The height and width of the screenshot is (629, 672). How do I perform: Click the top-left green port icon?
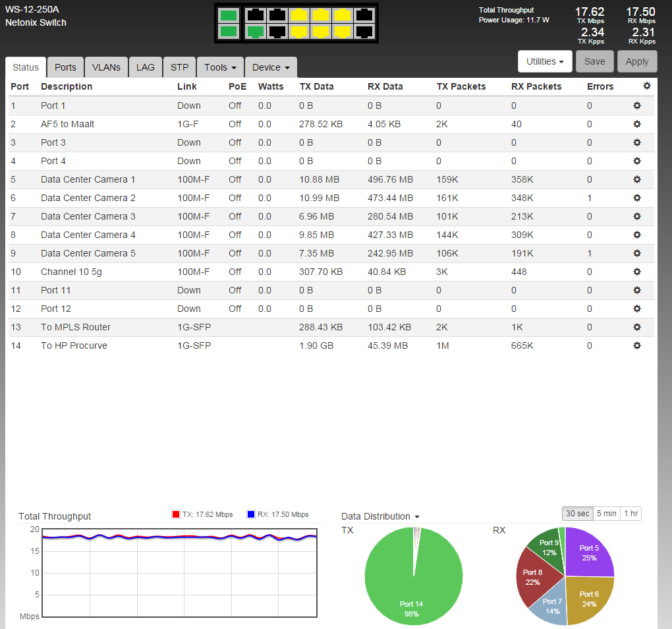point(229,15)
